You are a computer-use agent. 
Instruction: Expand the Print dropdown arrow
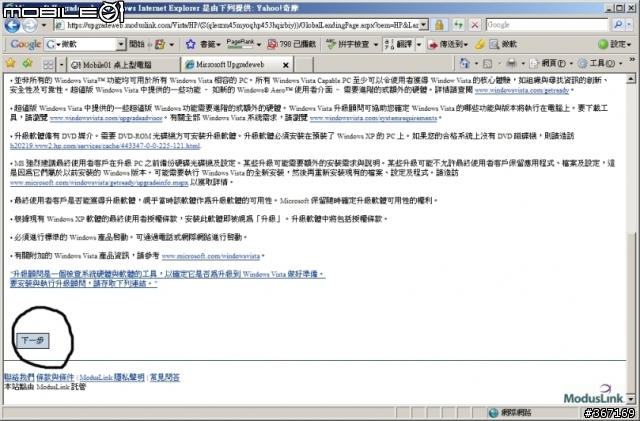click(523, 64)
